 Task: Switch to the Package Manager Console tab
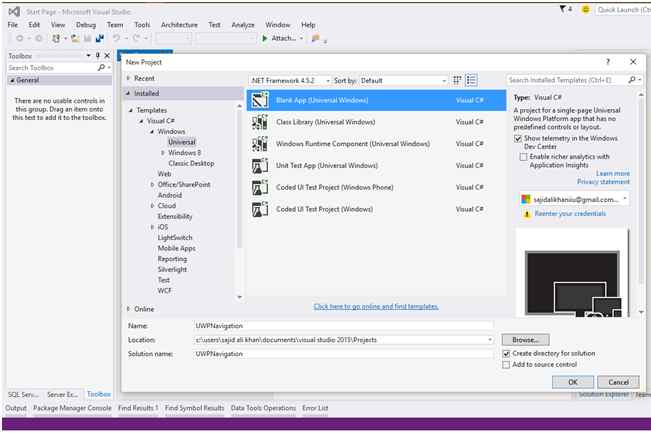72,408
